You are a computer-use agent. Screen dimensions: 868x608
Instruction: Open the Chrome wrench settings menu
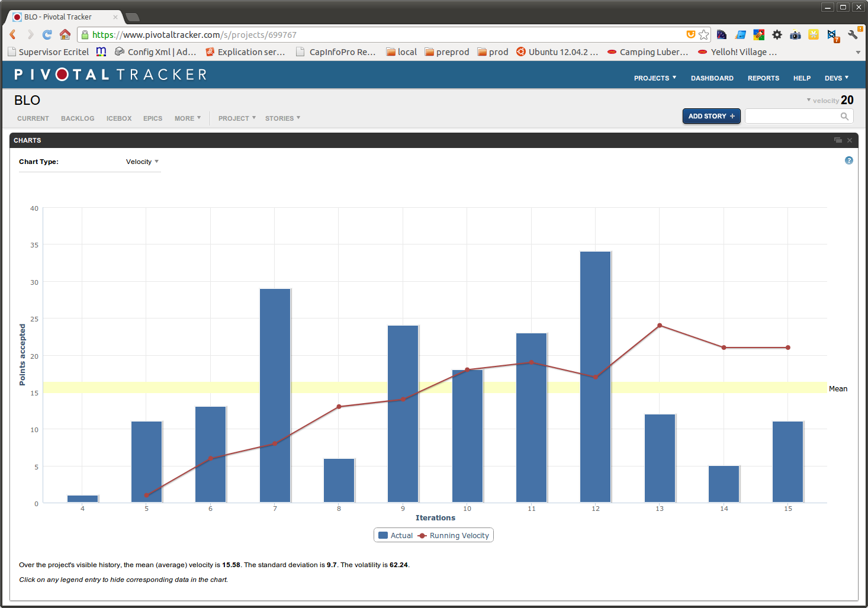tap(853, 34)
